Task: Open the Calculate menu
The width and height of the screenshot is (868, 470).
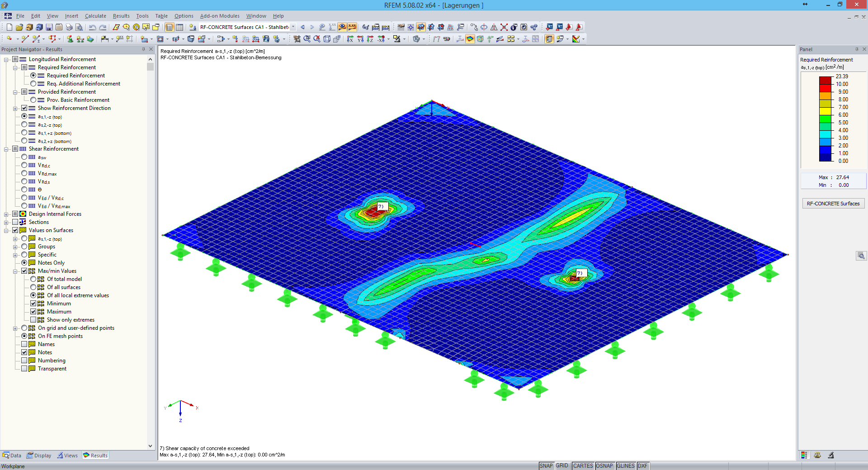Action: [95, 16]
